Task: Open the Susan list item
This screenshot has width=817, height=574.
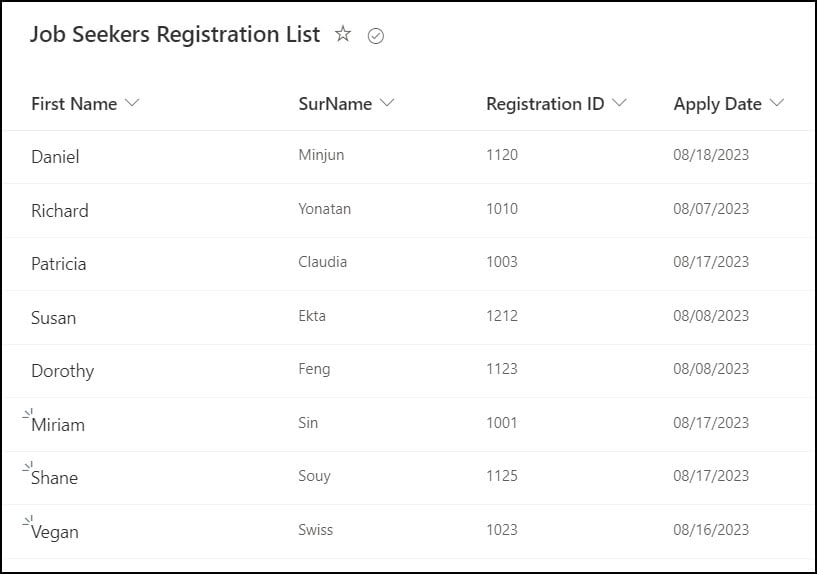Action: (54, 318)
